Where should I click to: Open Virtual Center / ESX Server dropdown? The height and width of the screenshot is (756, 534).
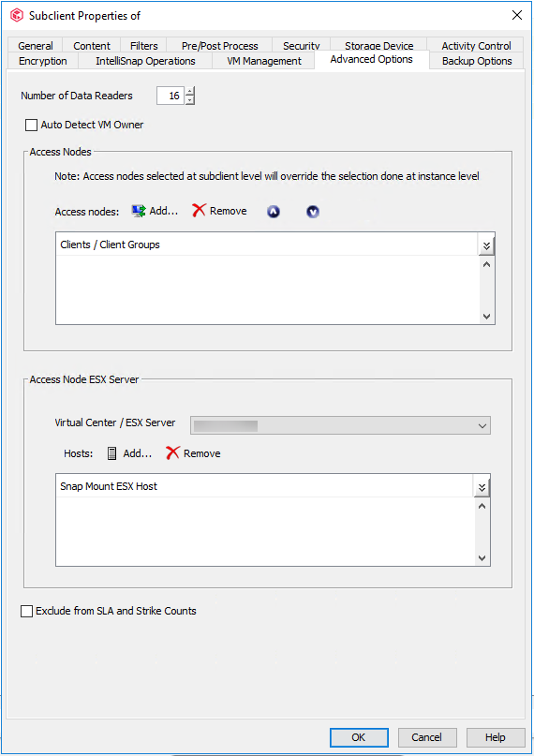pos(340,425)
